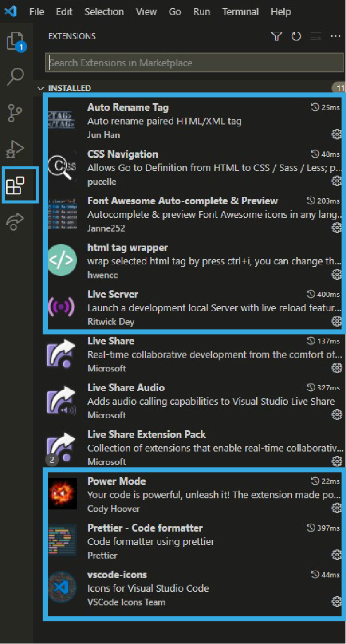346x644 pixels.
Task: Click publisher name VSCode Icons Team
Action: (126, 602)
